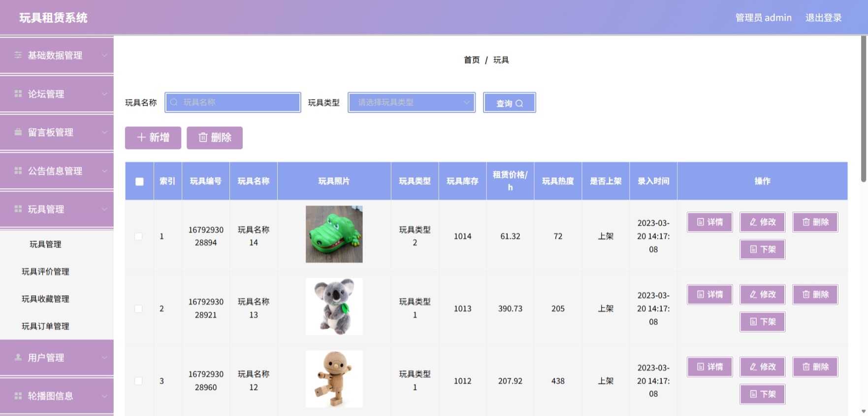Check the checkbox for row 1
868x416 pixels.
tap(139, 237)
